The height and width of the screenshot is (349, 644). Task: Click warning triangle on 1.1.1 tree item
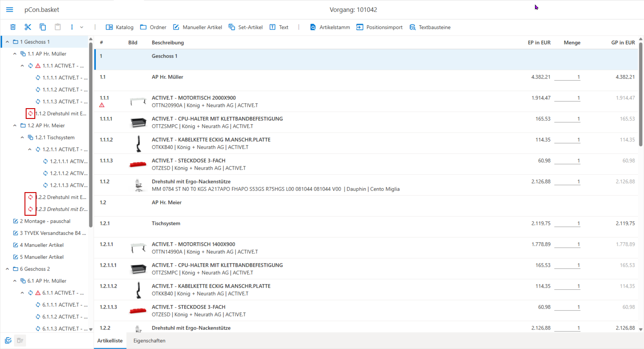38,66
